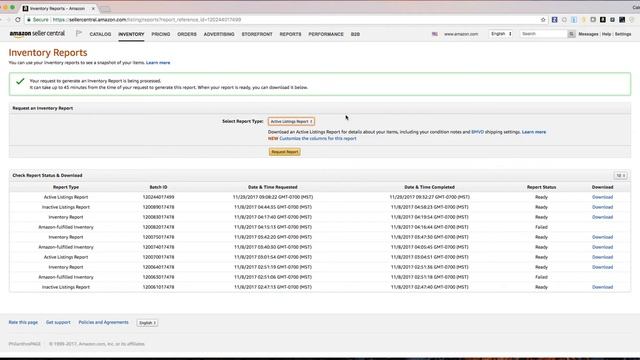640x360 pixels.
Task: Open the Amazon Seller Central logo home
Action: coord(37,33)
